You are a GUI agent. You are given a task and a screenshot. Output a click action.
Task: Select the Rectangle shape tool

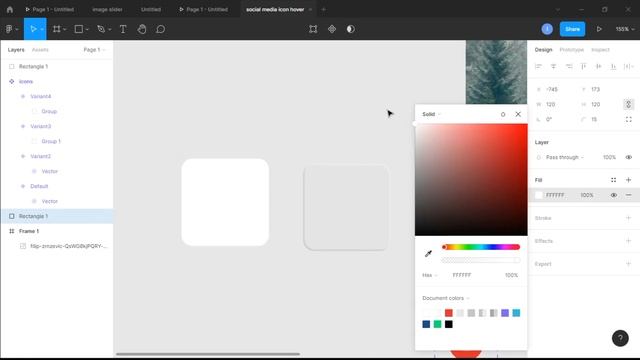[78, 29]
